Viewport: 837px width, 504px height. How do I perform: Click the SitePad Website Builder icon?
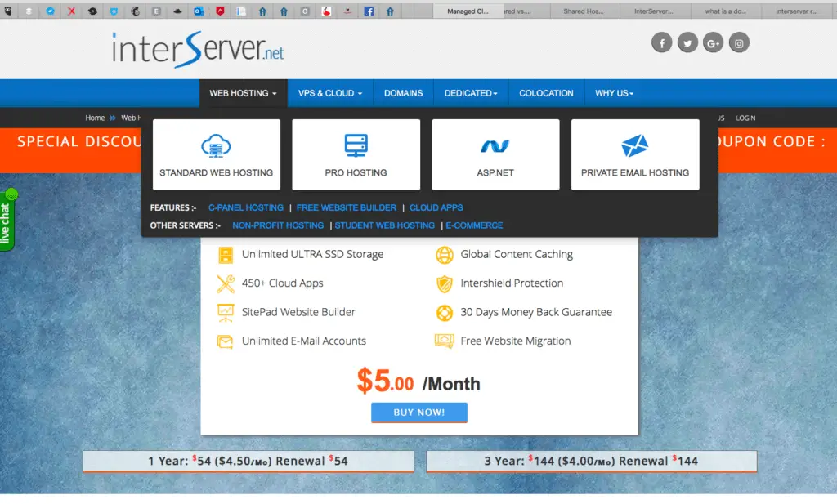coord(226,313)
